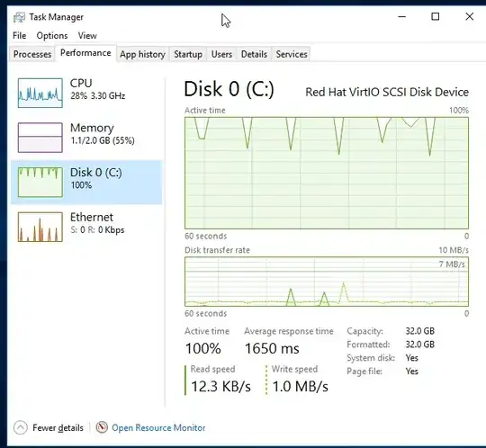This screenshot has height=448, width=486.
Task: Click the Disk transfer rate graph
Action: pyautogui.click(x=327, y=282)
